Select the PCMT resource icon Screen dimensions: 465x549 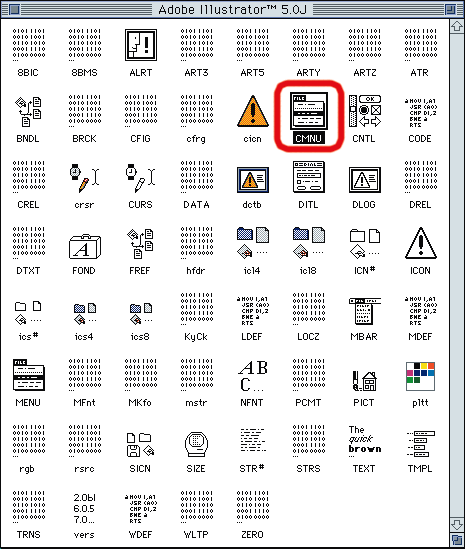point(309,375)
